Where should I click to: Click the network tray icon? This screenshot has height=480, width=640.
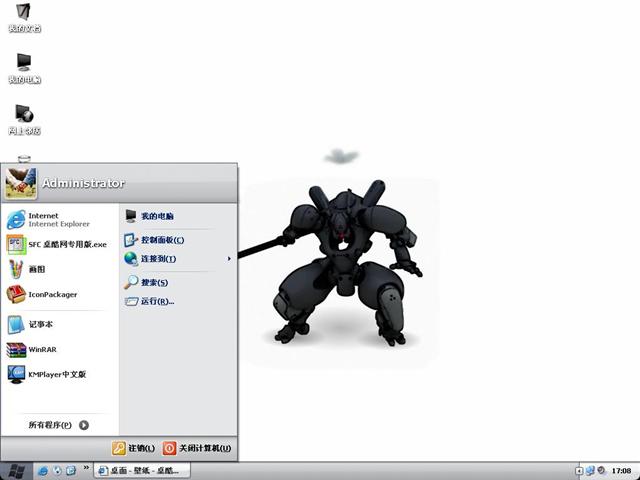click(x=590, y=471)
